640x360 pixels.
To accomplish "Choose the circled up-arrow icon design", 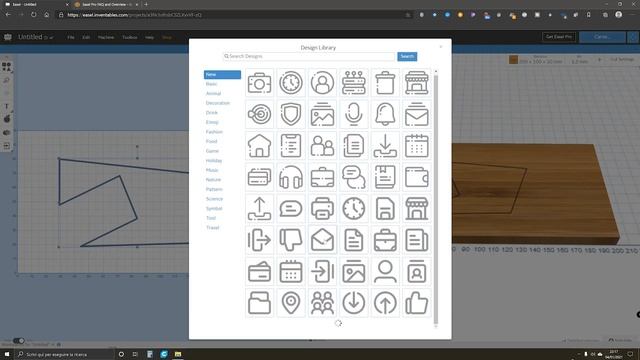I will tap(385, 303).
